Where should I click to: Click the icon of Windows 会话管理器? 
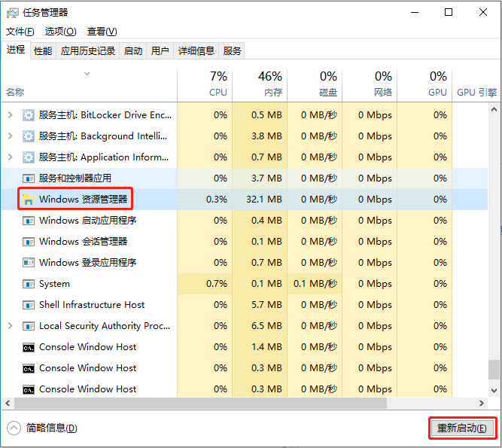28,242
